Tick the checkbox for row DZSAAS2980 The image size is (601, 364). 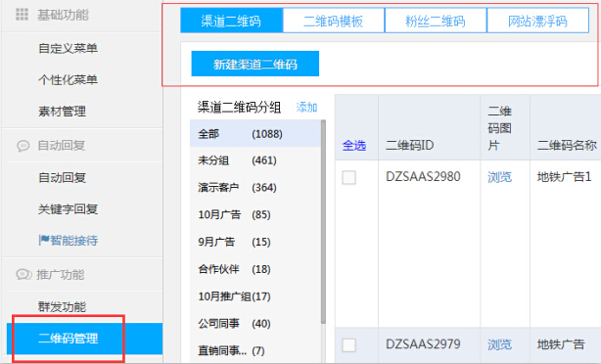348,177
